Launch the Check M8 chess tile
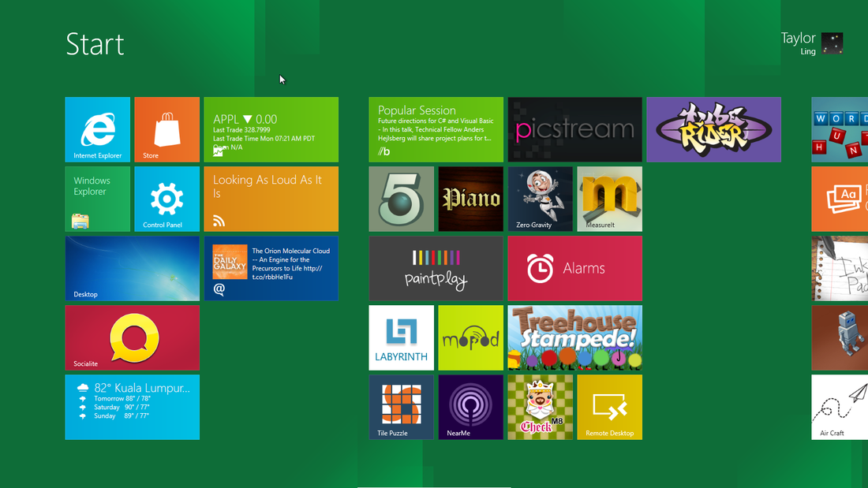This screenshot has width=868, height=488. pos(541,408)
